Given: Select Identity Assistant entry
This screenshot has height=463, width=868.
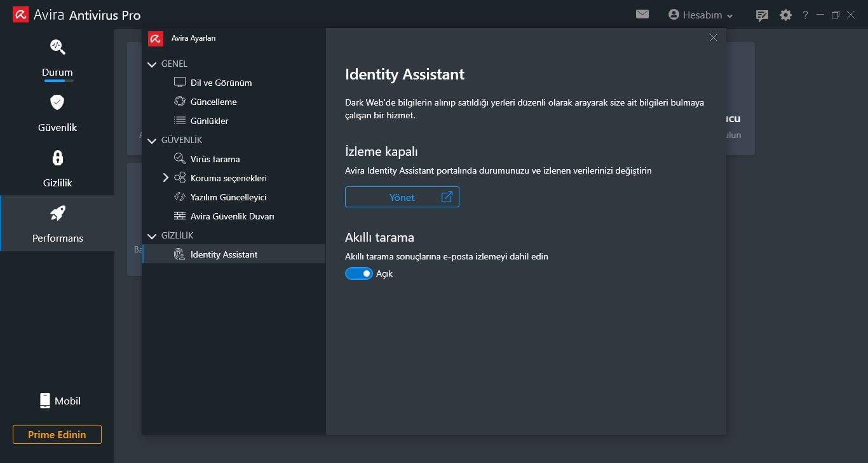Looking at the screenshot, I should 234,254.
